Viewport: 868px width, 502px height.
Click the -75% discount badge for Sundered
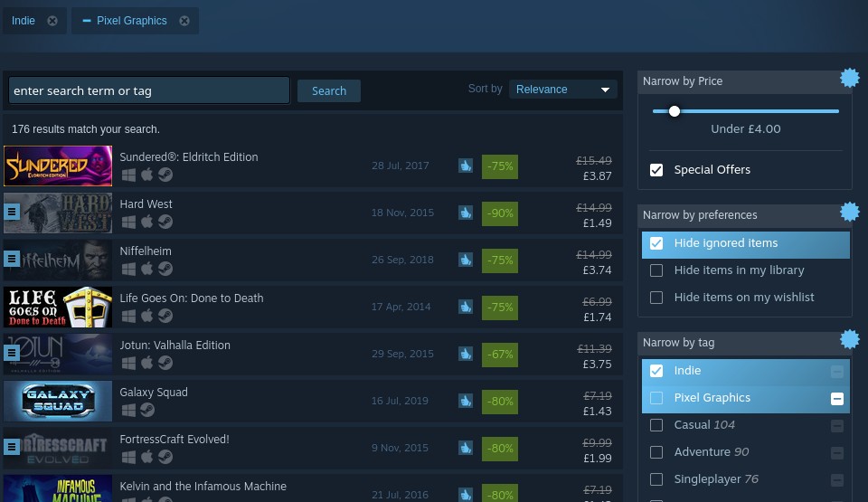(x=500, y=166)
